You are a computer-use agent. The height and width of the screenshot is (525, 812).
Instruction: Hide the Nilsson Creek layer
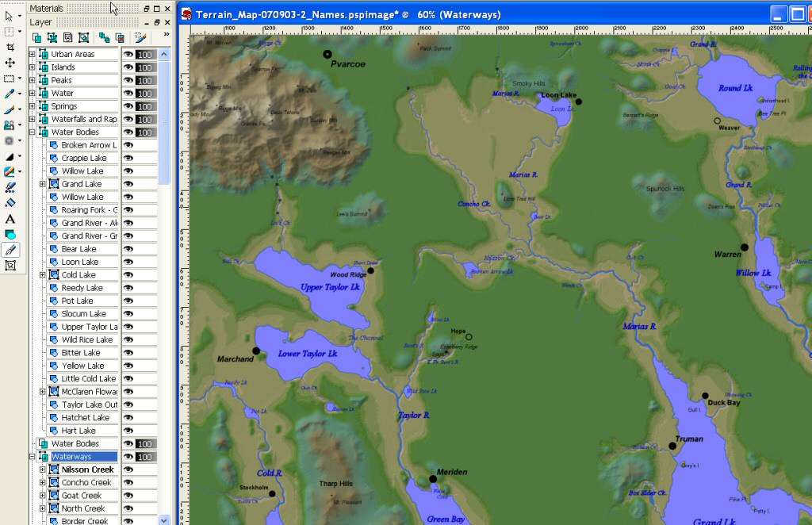(128, 469)
